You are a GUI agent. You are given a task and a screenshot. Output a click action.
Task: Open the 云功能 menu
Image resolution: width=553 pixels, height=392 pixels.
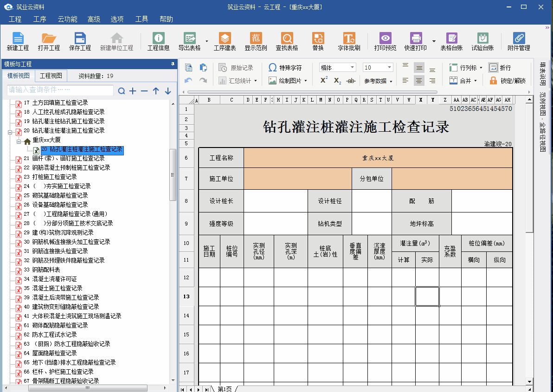click(x=67, y=19)
